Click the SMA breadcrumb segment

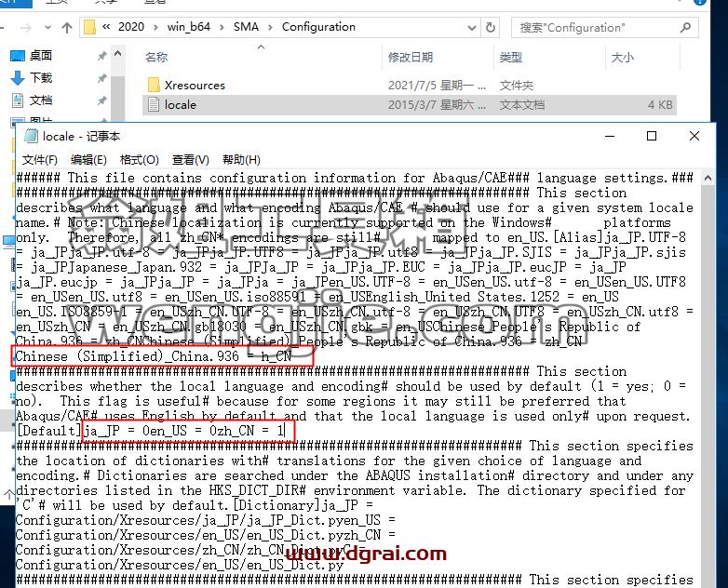(x=246, y=27)
